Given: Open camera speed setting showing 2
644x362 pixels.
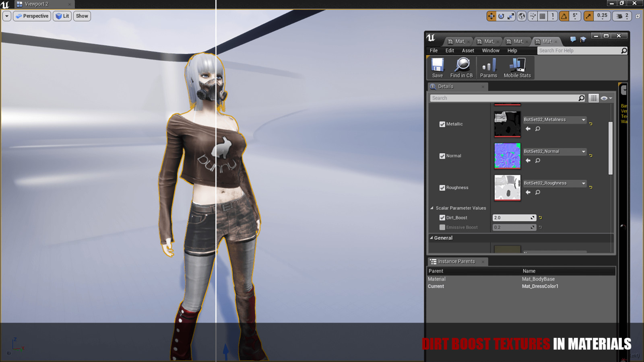Looking at the screenshot, I should (623, 16).
